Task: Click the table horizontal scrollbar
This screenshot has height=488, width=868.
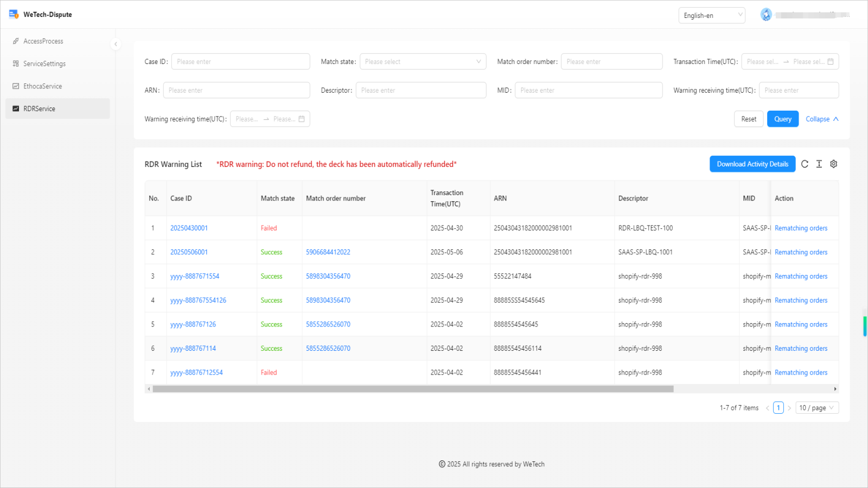Action: (412, 389)
